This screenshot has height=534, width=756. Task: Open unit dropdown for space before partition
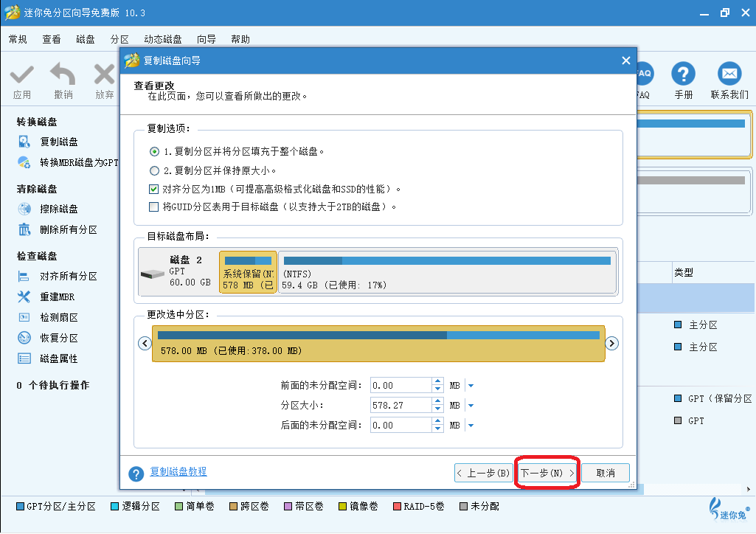tap(471, 386)
